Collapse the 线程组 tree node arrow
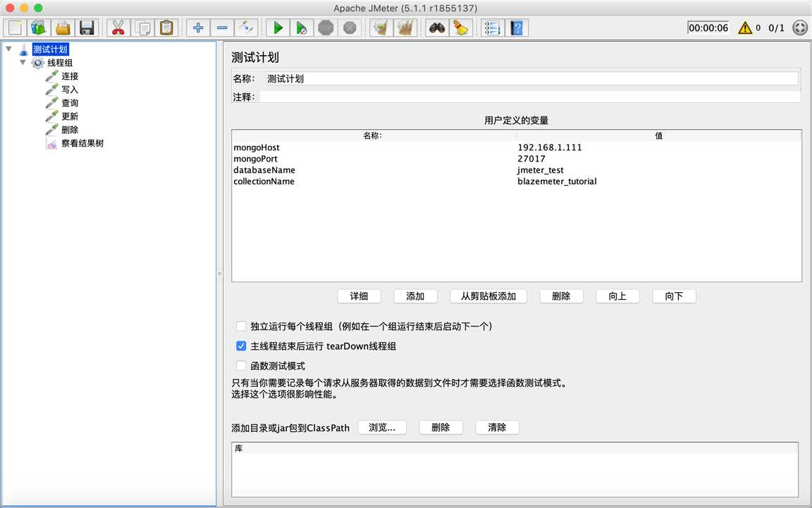 (23, 62)
